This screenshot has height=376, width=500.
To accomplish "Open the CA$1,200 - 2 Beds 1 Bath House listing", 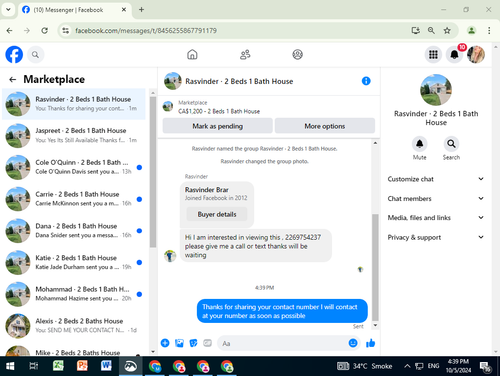I will point(219,111).
